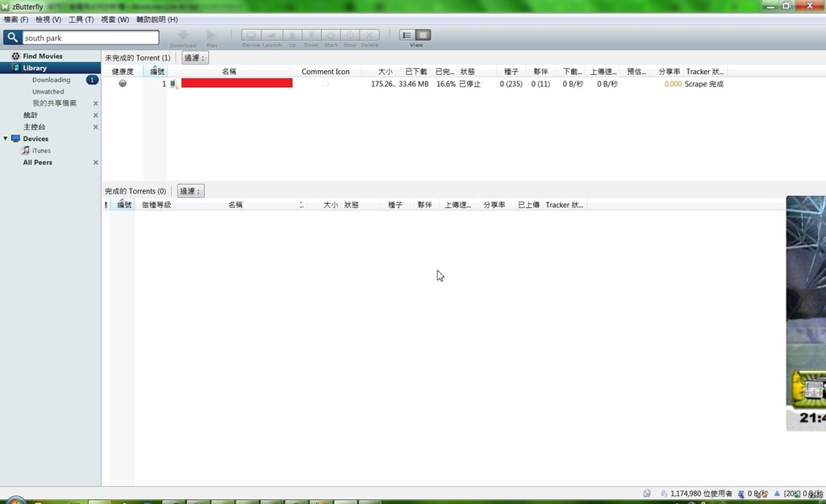The image size is (826, 504).
Task: Close the 我的共享檔案 sidebar entry
Action: [95, 103]
